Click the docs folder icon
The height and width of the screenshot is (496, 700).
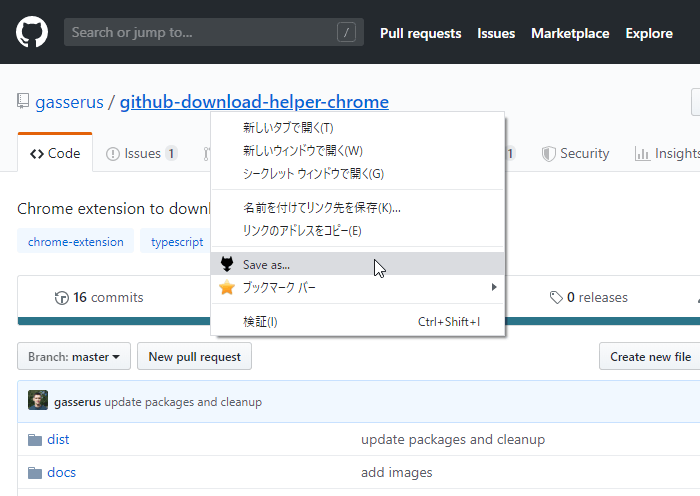(x=35, y=472)
